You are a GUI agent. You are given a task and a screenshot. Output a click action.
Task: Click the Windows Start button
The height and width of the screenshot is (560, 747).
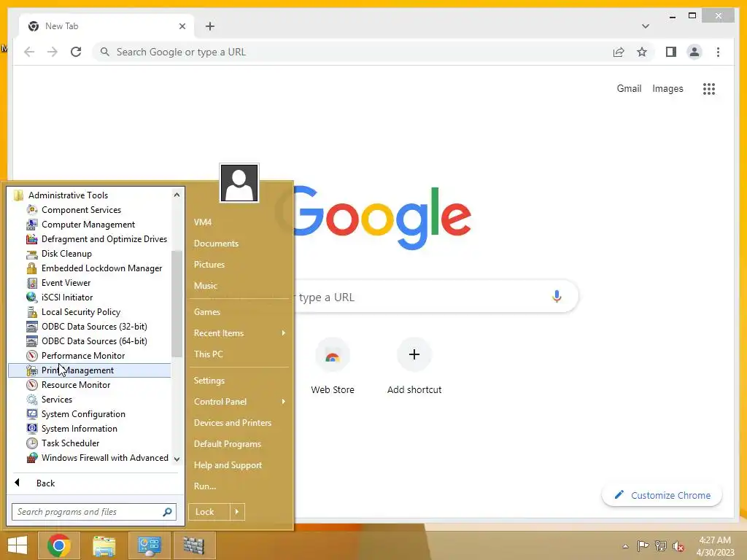point(18,545)
